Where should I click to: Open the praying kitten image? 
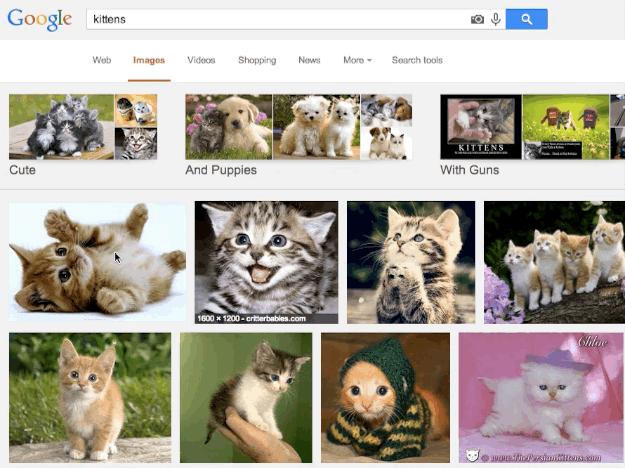click(411, 262)
